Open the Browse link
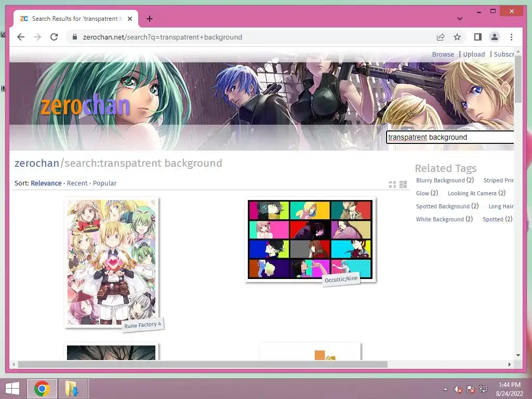532x399 pixels. (443, 54)
